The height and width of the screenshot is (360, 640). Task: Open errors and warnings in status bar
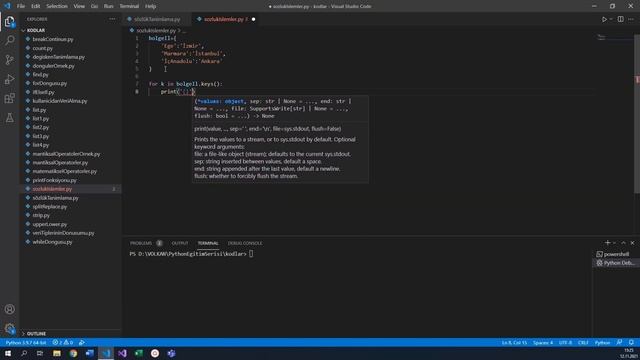(x=62, y=342)
